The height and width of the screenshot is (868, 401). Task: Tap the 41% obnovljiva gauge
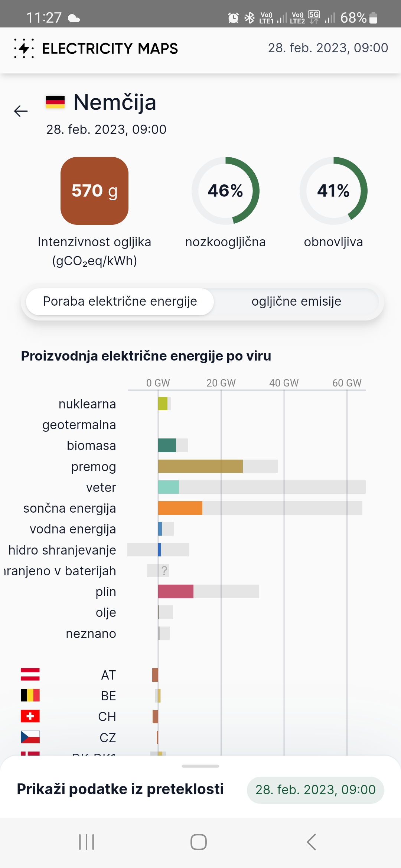click(x=333, y=191)
